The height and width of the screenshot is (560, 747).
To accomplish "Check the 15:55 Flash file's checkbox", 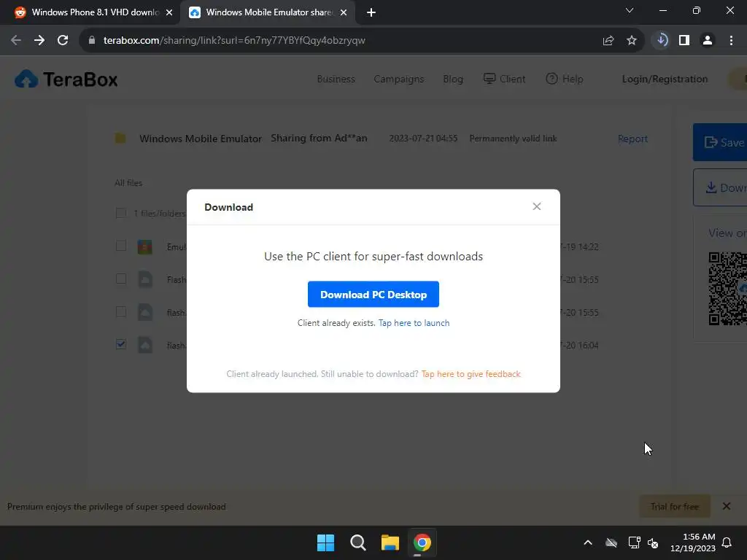I will tap(121, 279).
